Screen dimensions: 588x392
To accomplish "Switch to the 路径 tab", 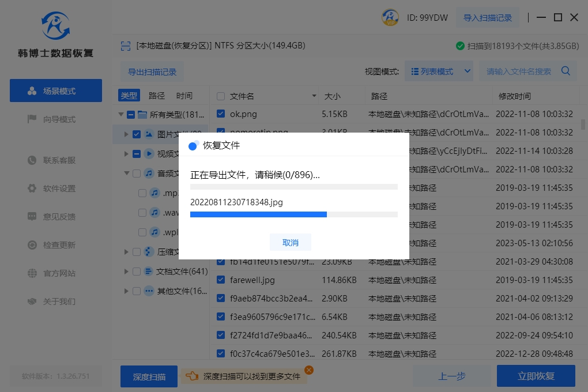I will [156, 96].
